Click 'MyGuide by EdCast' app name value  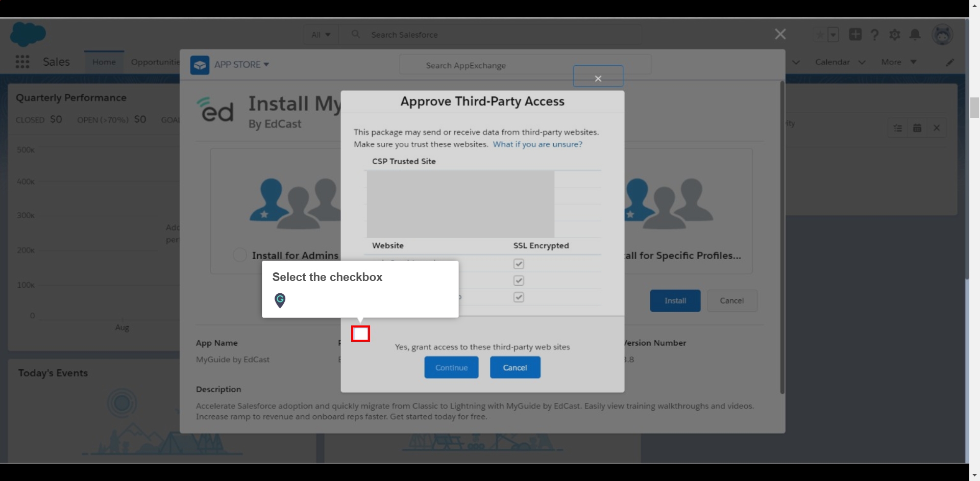point(233,360)
